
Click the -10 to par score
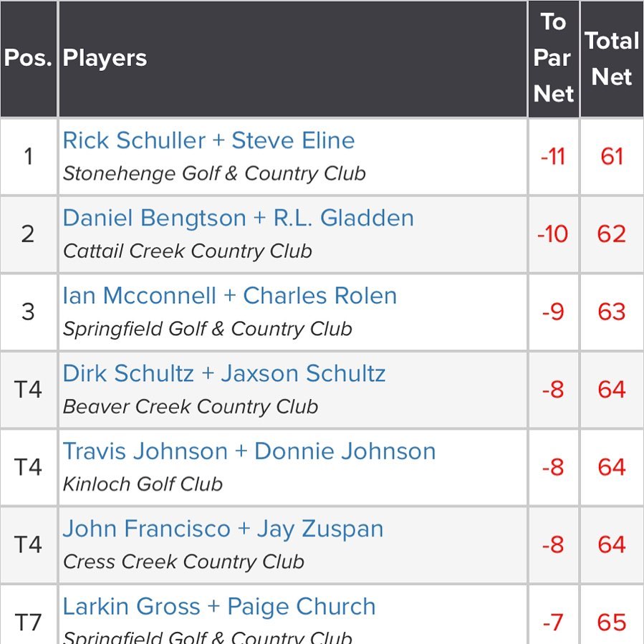pos(552,234)
